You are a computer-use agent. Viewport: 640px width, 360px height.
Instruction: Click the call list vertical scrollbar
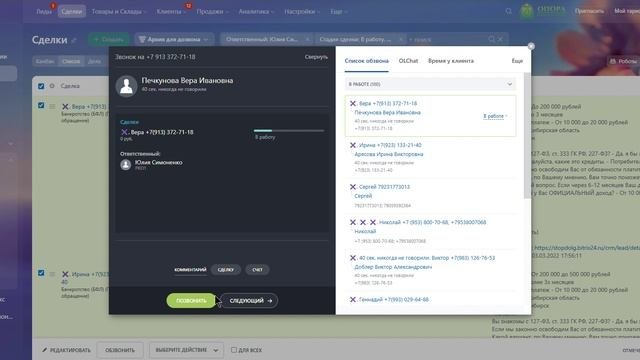(527, 136)
